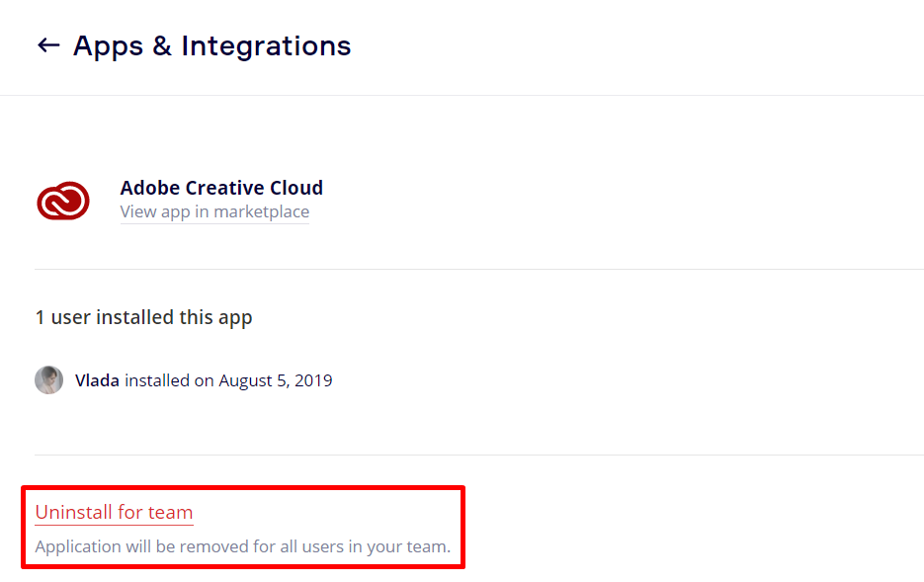Click the divider above Uninstall for team
924x582 pixels.
(478, 455)
